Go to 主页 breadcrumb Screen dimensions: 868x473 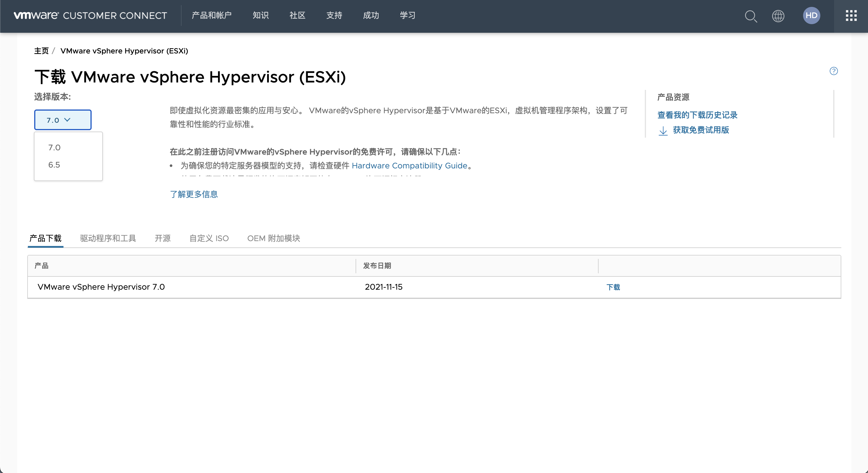(x=41, y=51)
